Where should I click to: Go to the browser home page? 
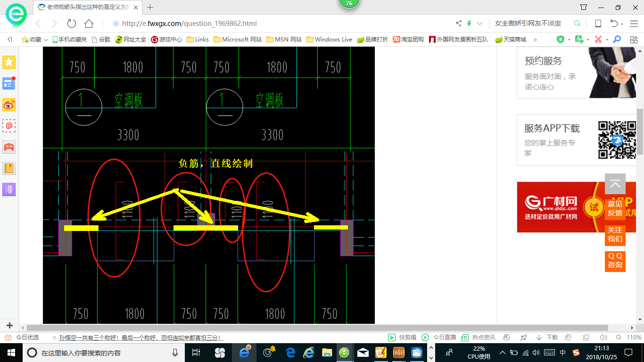(89, 24)
